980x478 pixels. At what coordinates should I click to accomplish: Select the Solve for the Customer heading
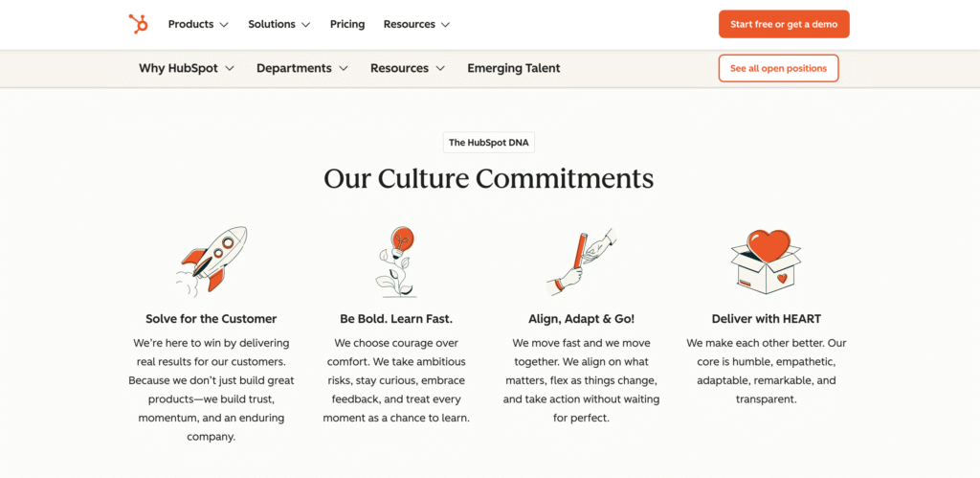pyautogui.click(x=212, y=318)
